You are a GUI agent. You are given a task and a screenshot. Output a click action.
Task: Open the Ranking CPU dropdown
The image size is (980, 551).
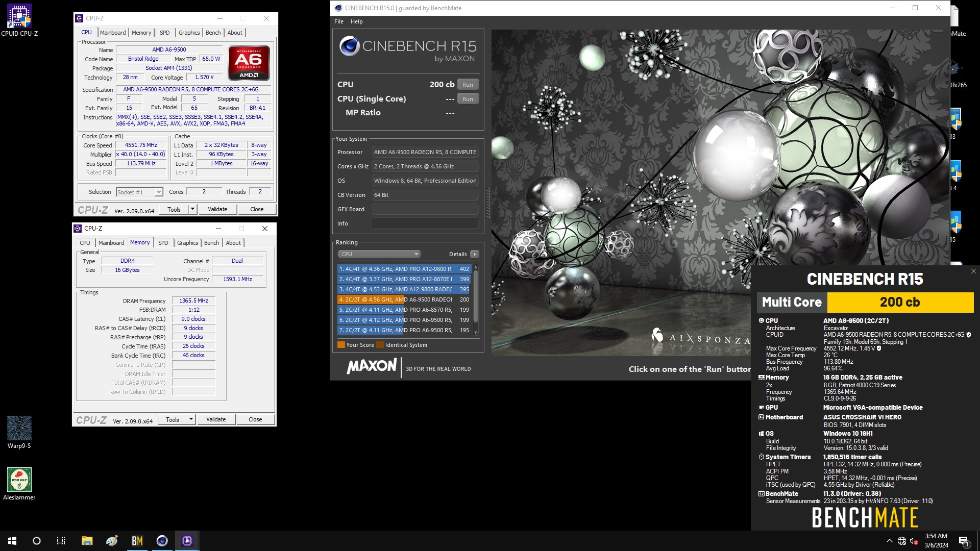point(379,254)
